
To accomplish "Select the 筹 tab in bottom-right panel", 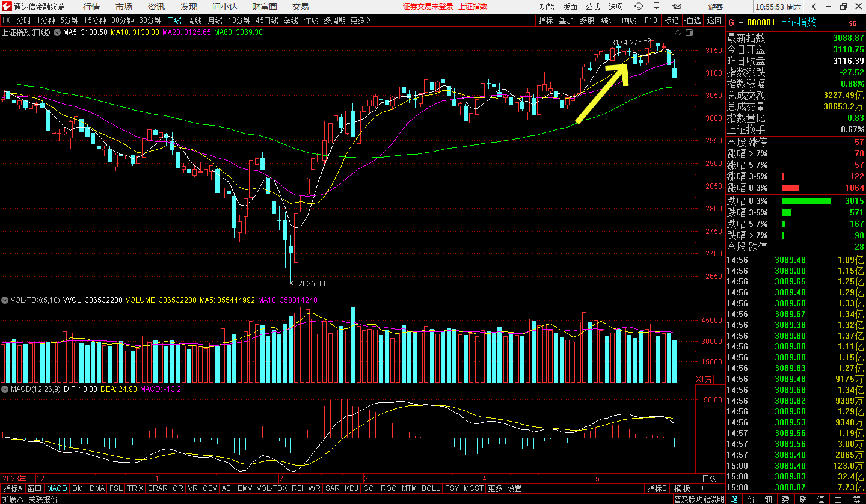I will click(x=856, y=499).
